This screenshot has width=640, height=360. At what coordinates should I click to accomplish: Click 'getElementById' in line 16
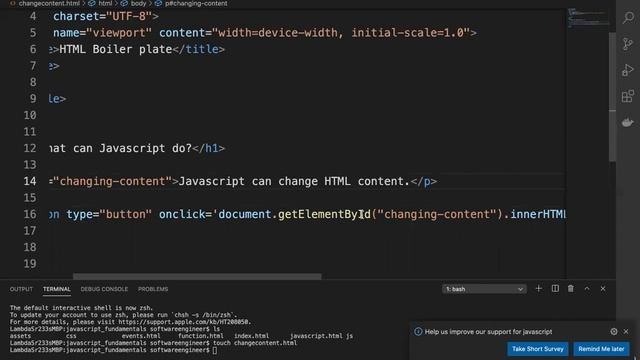(324, 214)
